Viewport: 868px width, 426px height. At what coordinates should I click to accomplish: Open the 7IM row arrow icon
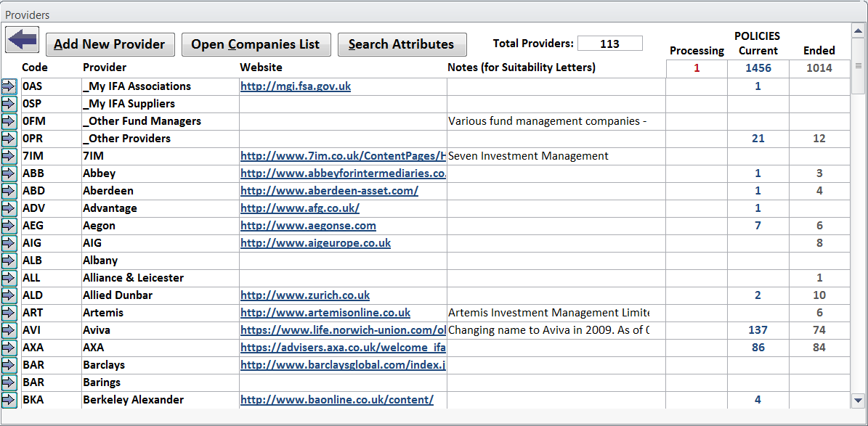[x=10, y=156]
